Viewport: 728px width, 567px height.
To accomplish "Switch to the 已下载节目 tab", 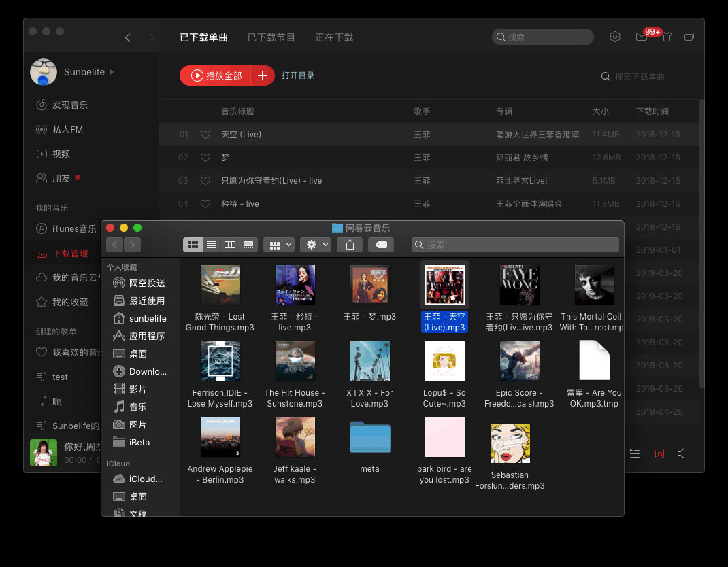I will 271,37.
